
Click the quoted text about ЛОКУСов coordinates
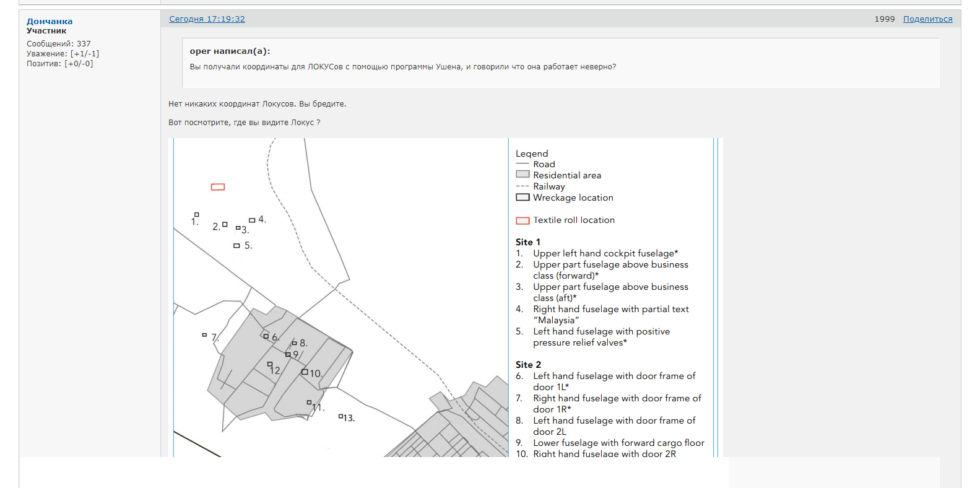pyautogui.click(x=403, y=67)
